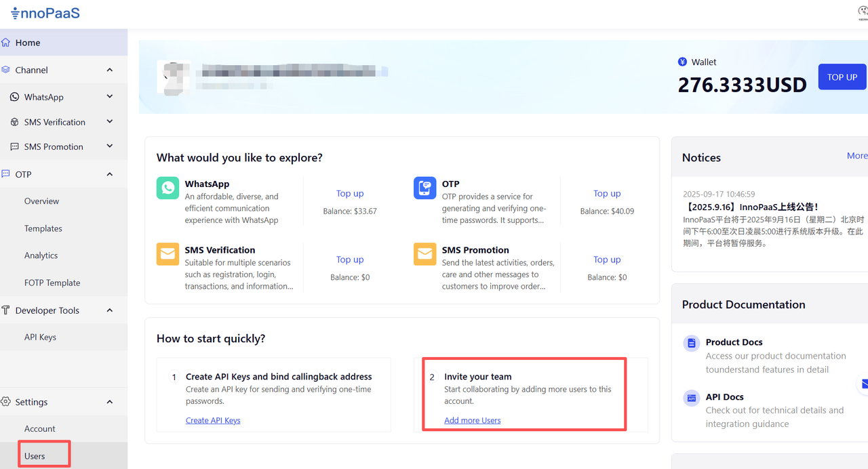Click the SMS Verification envelope icon
868x469 pixels.
tap(167, 254)
